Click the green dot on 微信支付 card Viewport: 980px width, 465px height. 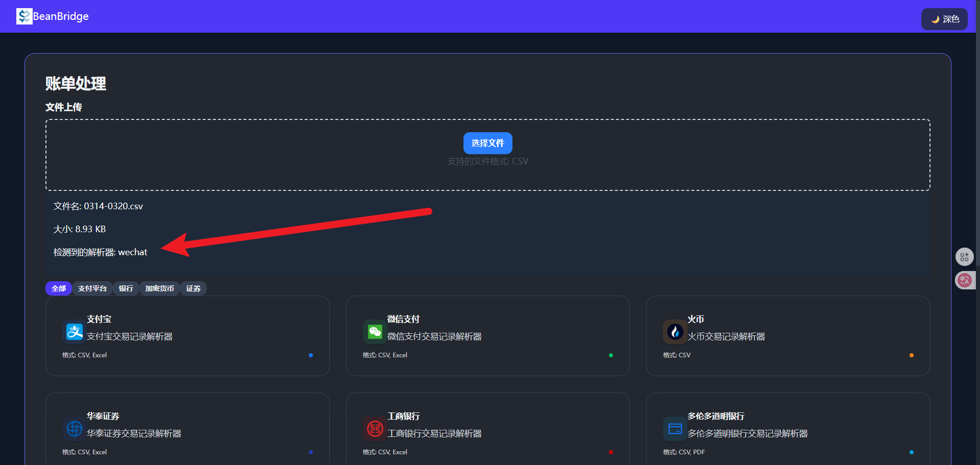coord(611,355)
